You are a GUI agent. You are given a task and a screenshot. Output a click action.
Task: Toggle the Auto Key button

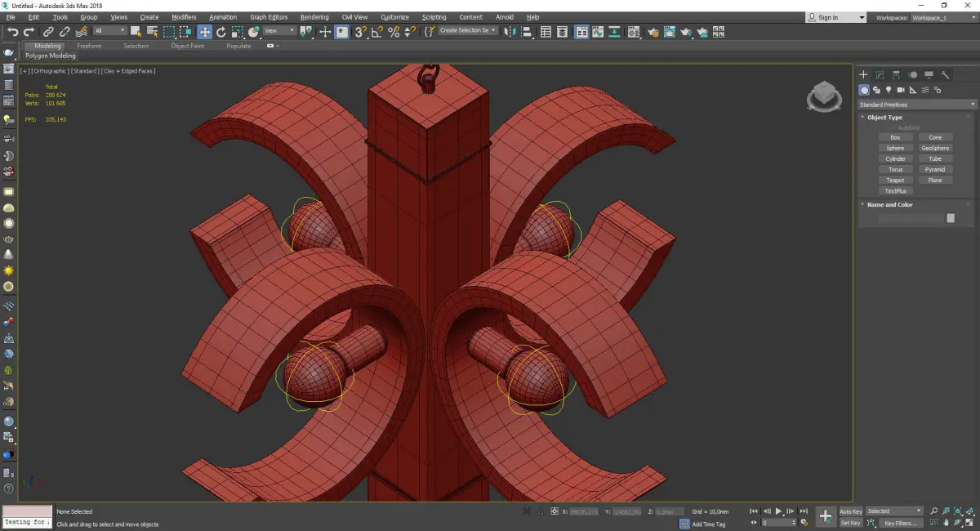click(x=851, y=511)
